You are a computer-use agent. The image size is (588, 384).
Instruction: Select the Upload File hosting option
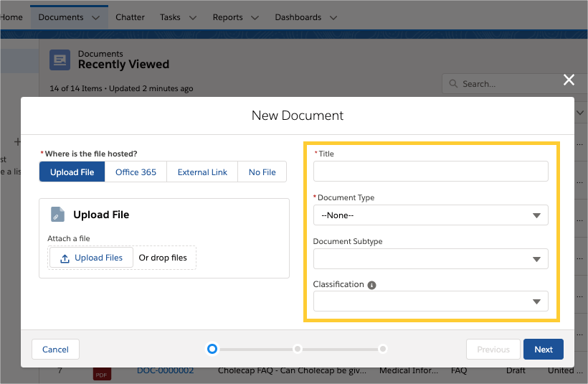click(x=72, y=172)
